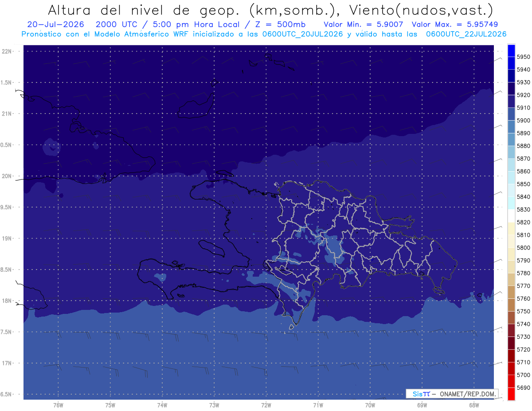The height and width of the screenshot is (411, 532).
Task: Click legend value '5780'
Action: coord(524,273)
